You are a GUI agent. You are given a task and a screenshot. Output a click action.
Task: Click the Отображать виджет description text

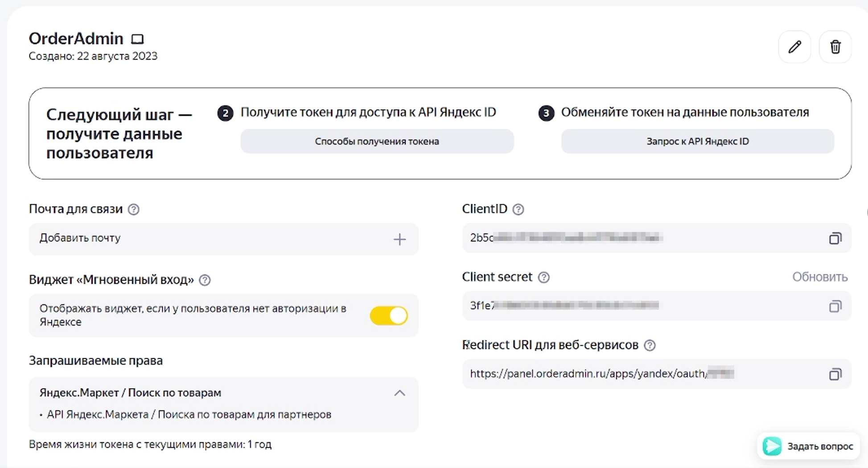point(193,315)
